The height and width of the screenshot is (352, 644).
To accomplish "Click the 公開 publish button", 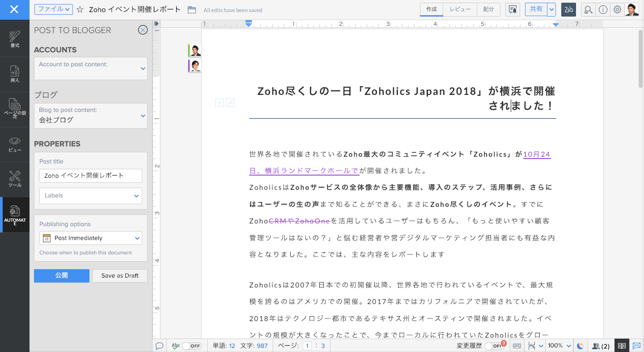I will [62, 276].
